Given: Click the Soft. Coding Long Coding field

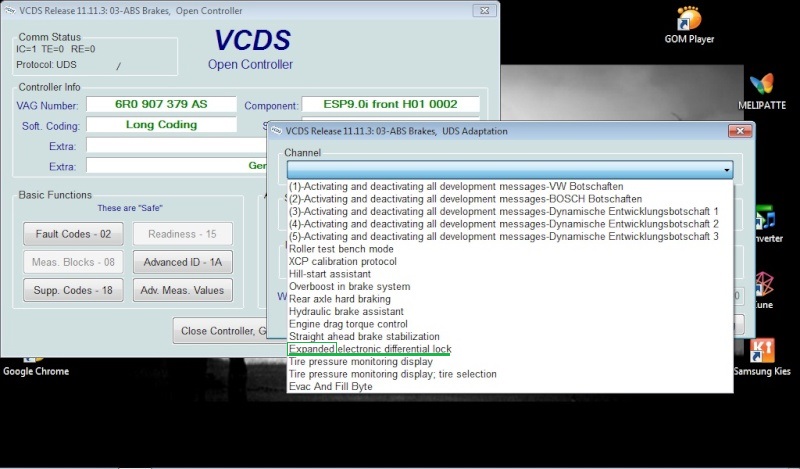Looking at the screenshot, I should click(x=161, y=125).
